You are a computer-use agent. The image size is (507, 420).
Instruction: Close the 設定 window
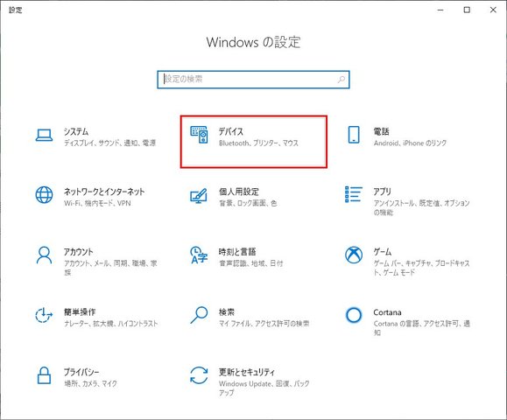tap(493, 10)
